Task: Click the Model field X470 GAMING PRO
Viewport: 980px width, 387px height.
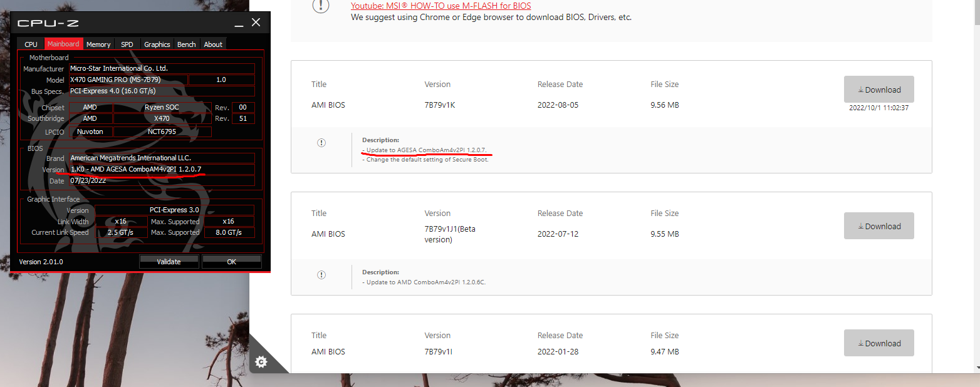Action: click(128, 80)
